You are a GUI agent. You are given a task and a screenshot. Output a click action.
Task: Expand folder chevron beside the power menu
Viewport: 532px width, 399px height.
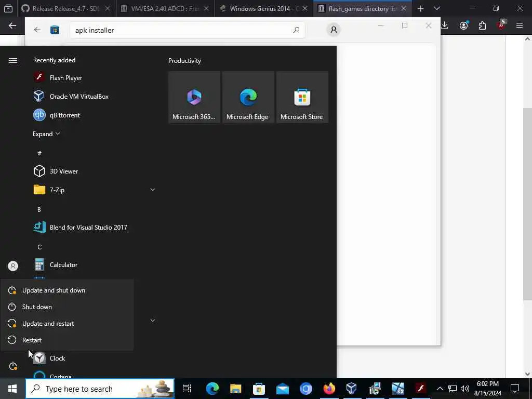point(153,320)
